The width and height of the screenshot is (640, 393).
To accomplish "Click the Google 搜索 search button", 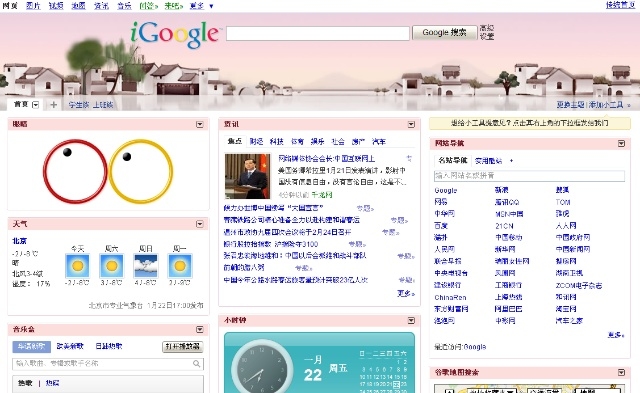I will click(x=444, y=32).
